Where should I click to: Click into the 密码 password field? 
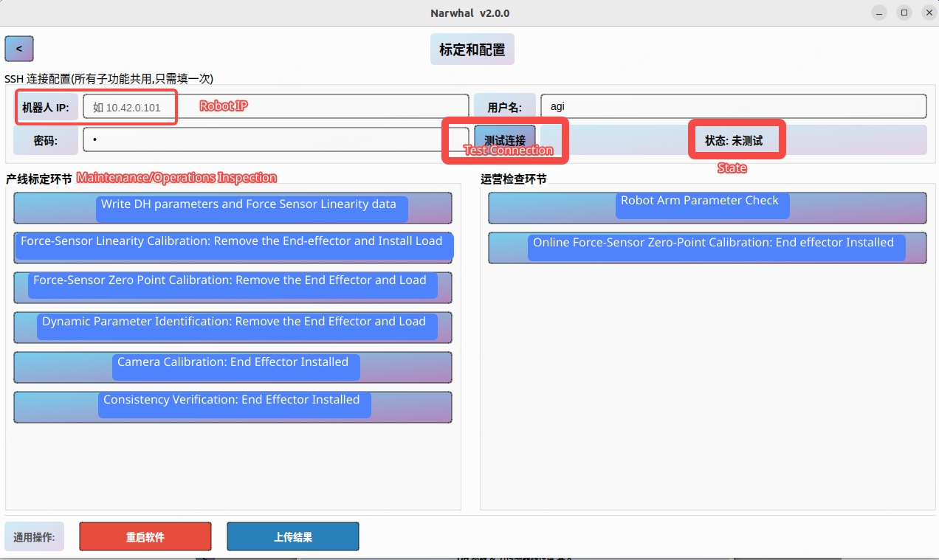pos(275,139)
